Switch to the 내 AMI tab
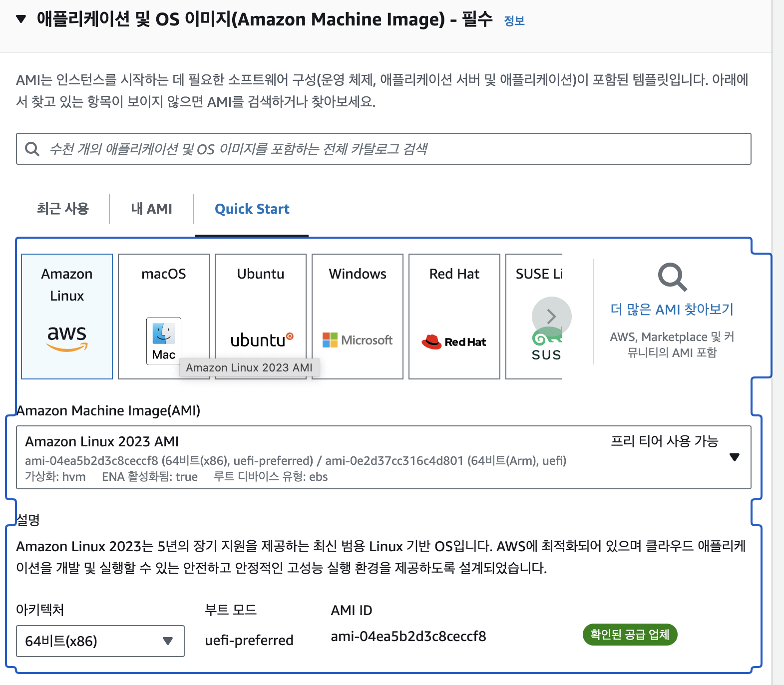The width and height of the screenshot is (784, 685). coord(151,208)
